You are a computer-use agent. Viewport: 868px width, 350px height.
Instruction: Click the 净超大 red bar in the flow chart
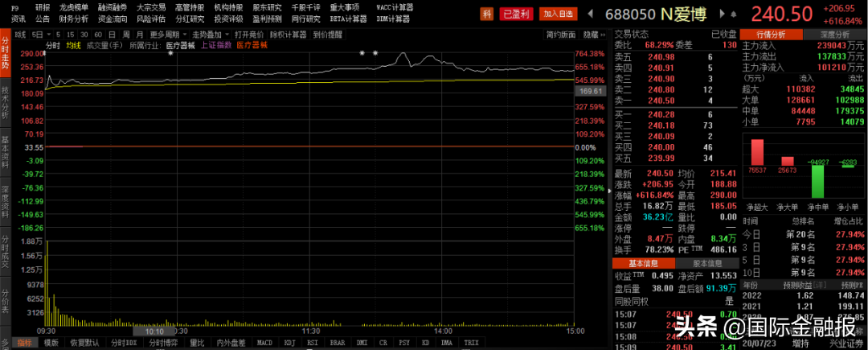coord(757,154)
